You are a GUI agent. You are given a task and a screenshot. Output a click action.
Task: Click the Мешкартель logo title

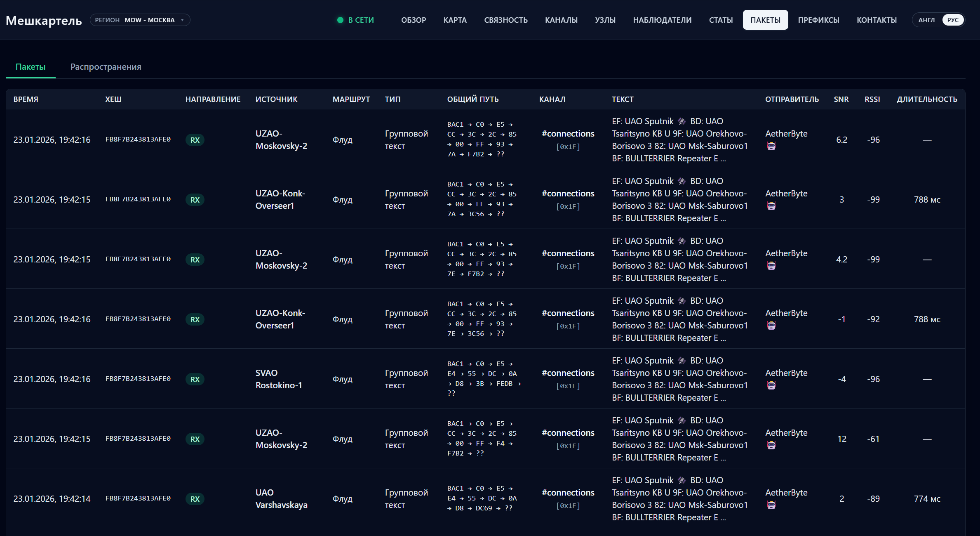pyautogui.click(x=44, y=20)
